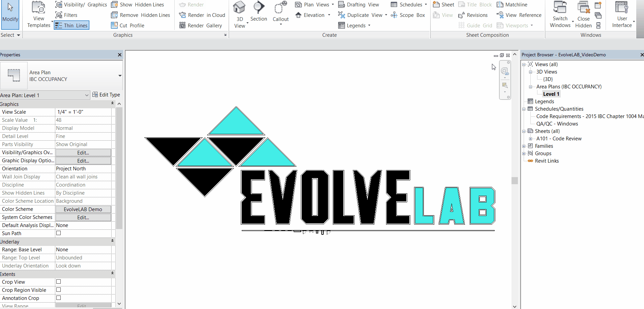Click Remove Hidden Lines tool
Viewport: 644px width, 309px height.
pos(141,15)
